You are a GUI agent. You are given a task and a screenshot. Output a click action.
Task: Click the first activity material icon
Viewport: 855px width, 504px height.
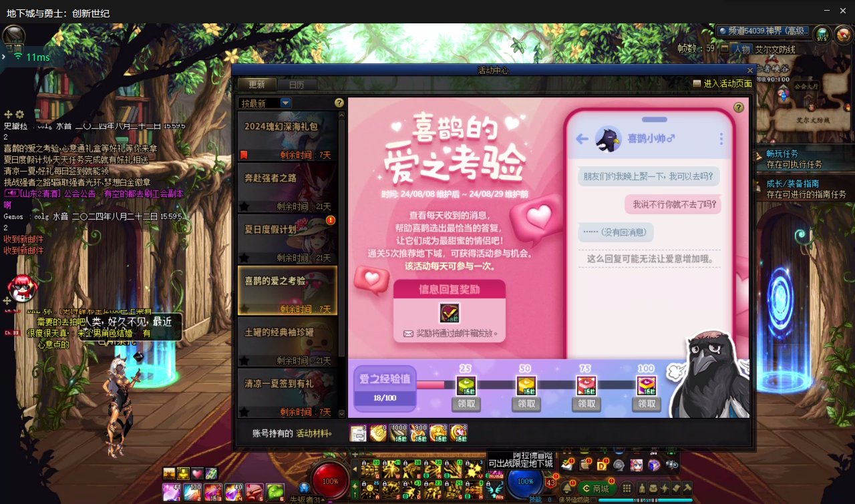358,433
